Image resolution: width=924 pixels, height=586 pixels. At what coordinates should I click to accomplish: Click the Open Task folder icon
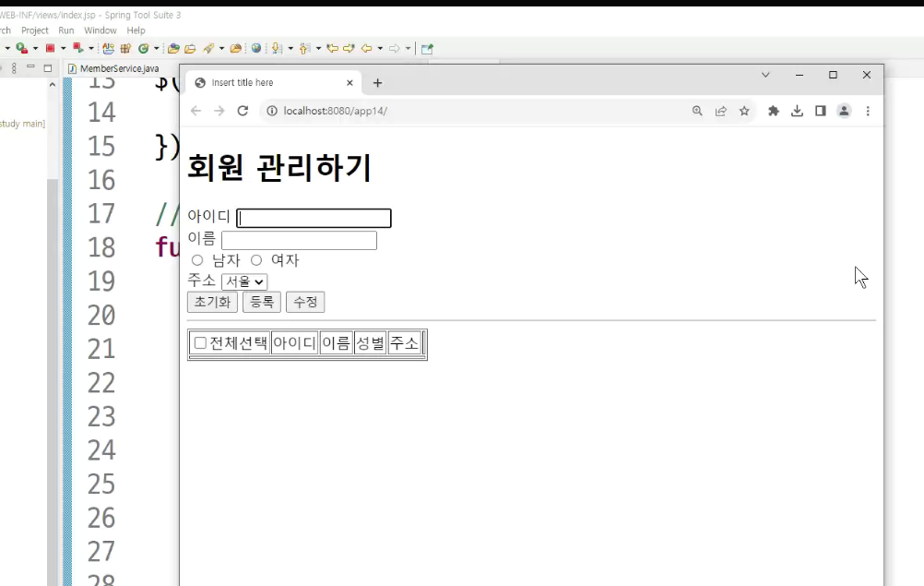point(190,48)
